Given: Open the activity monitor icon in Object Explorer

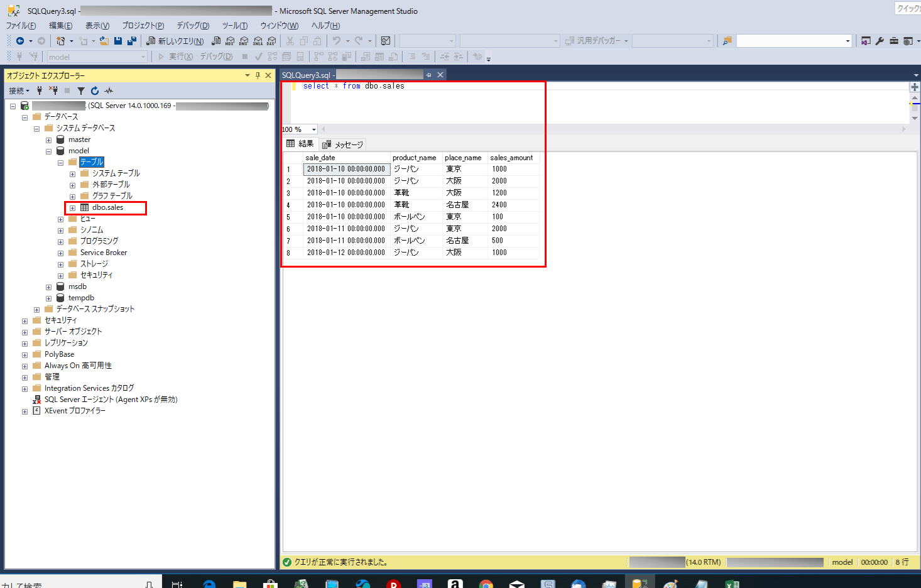Looking at the screenshot, I should (x=109, y=91).
